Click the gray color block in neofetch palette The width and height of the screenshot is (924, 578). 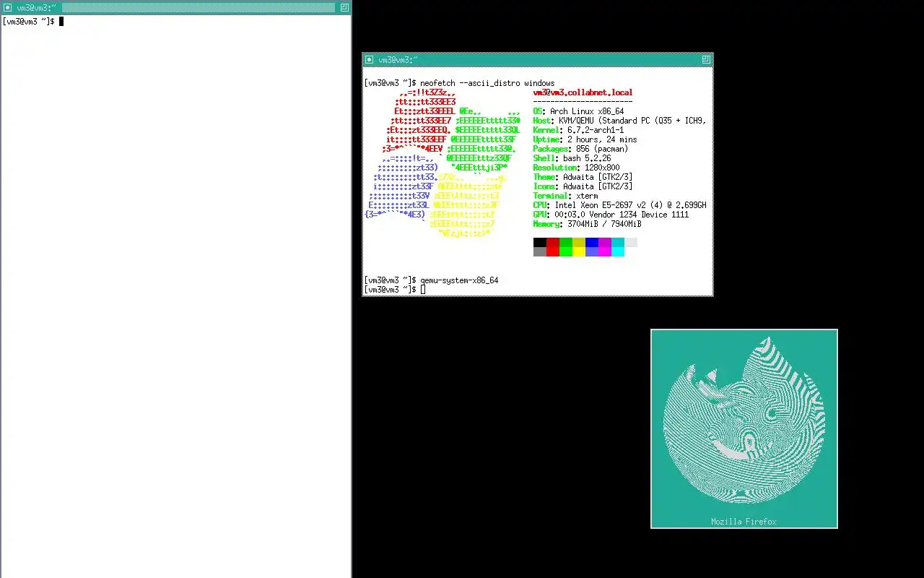point(540,252)
